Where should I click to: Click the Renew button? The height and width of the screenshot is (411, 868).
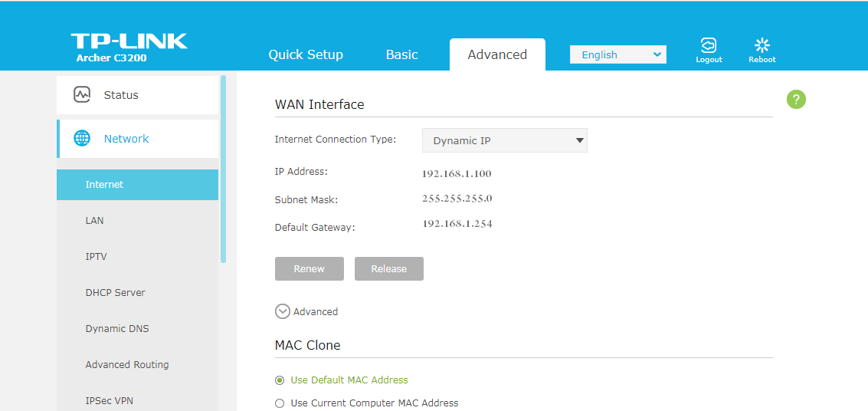tap(310, 268)
